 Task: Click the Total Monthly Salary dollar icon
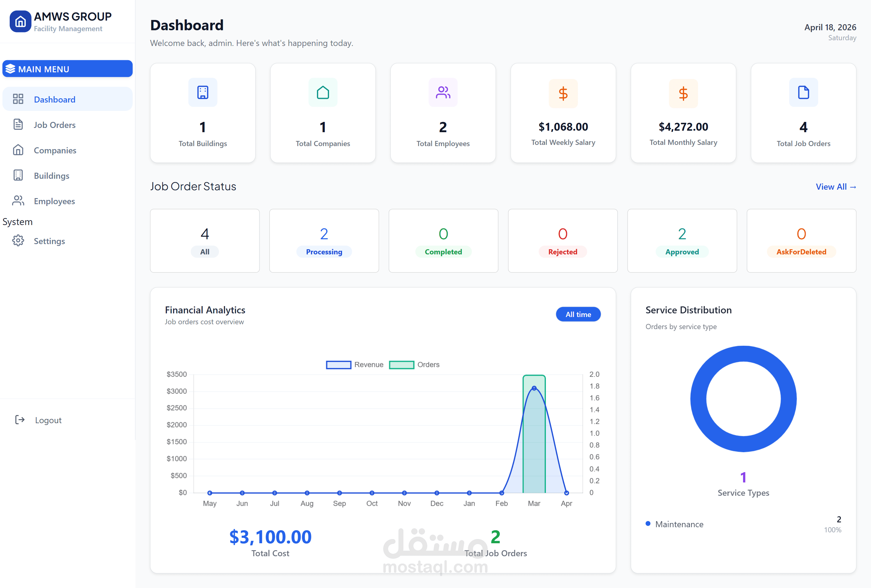click(x=683, y=93)
